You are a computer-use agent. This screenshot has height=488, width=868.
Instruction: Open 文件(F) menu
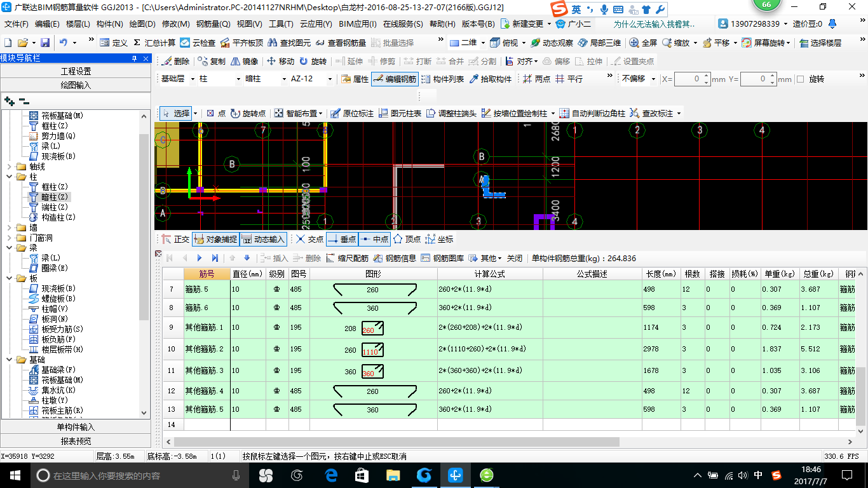point(16,24)
